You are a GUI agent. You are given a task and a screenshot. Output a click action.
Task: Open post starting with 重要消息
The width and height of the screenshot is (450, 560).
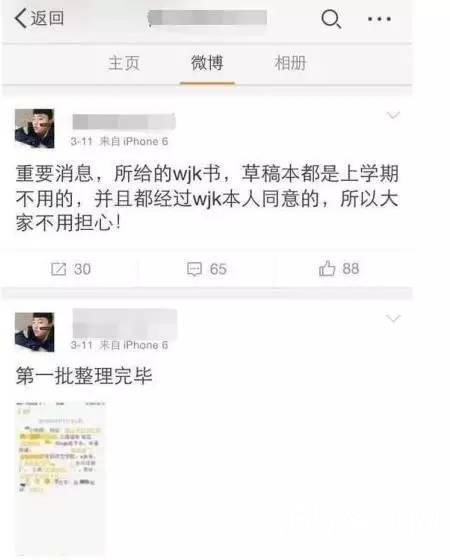(x=207, y=198)
